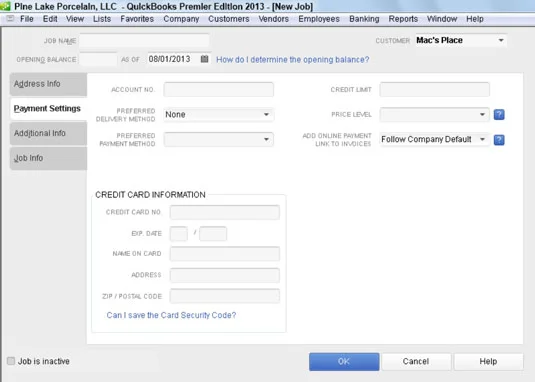Open How do I determine opening balance link
This screenshot has width=535, height=382.
[293, 60]
